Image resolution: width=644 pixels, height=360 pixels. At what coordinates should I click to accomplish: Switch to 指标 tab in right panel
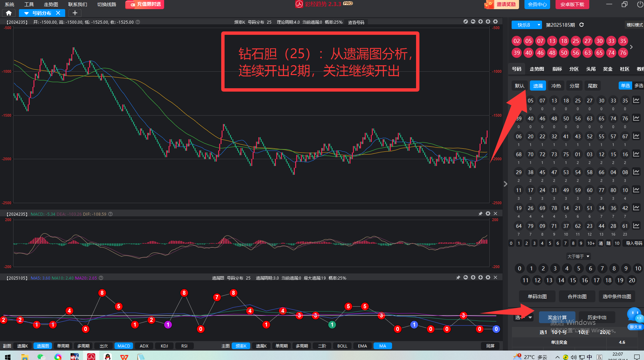pyautogui.click(x=557, y=69)
